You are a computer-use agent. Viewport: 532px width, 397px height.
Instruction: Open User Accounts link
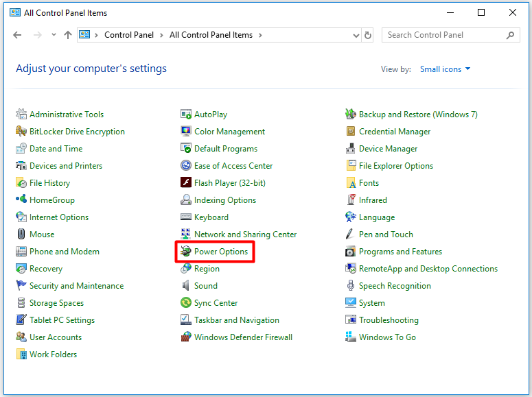(56, 337)
